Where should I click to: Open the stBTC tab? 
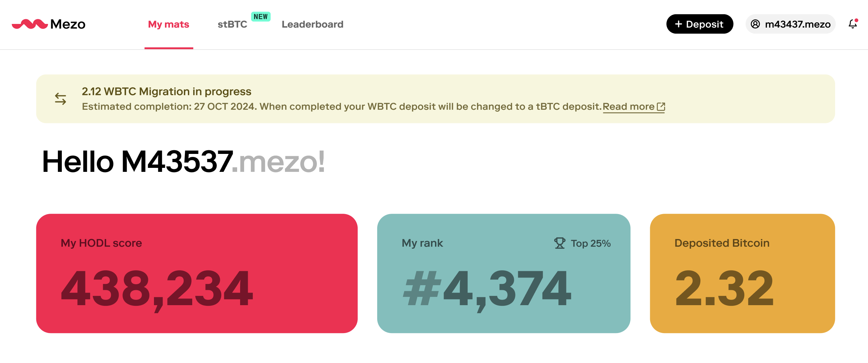point(232,24)
